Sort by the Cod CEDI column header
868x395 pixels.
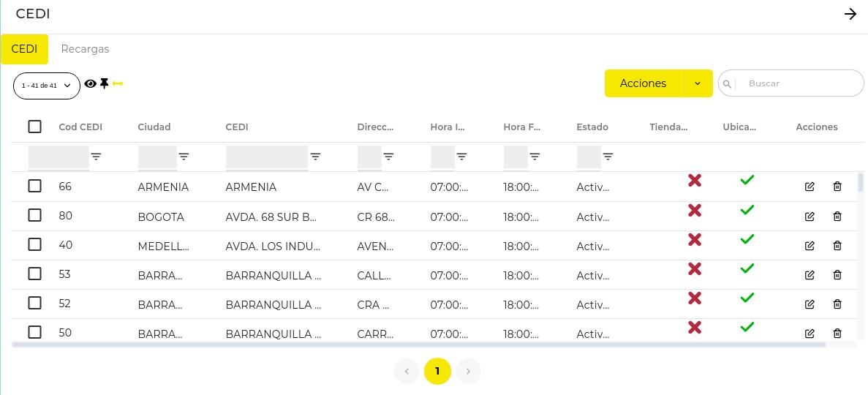pos(80,127)
